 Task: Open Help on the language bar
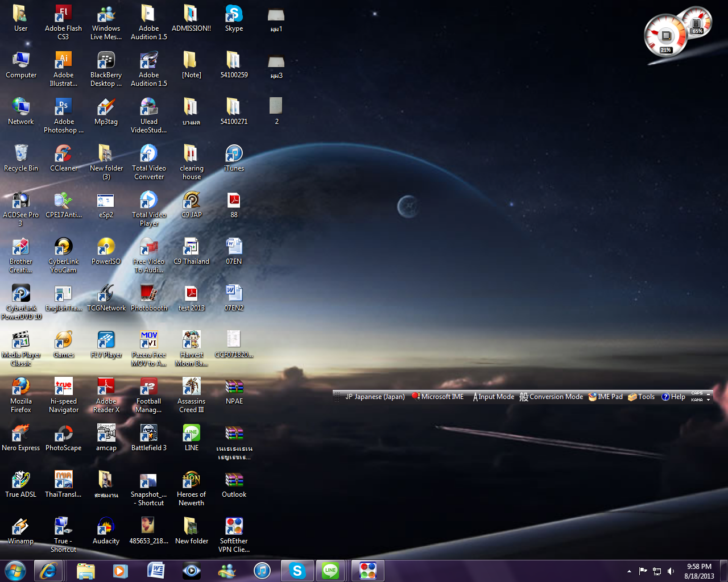pyautogui.click(x=673, y=397)
